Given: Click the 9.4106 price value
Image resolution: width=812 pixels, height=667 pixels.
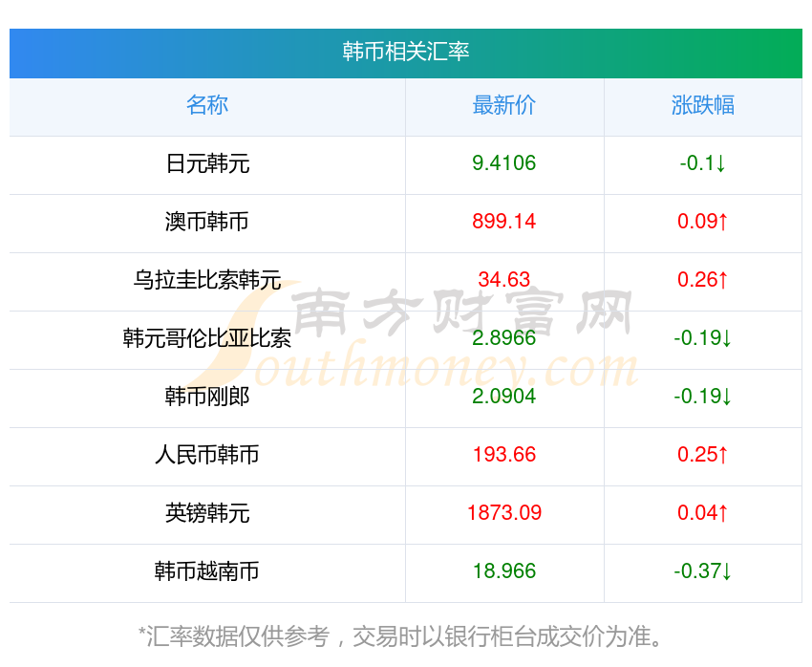Looking at the screenshot, I should tap(503, 163).
